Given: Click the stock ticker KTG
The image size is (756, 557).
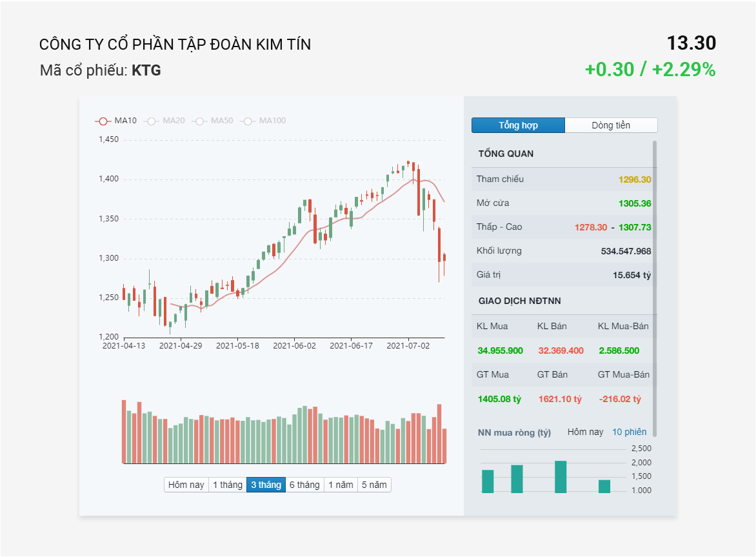Looking at the screenshot, I should [146, 70].
